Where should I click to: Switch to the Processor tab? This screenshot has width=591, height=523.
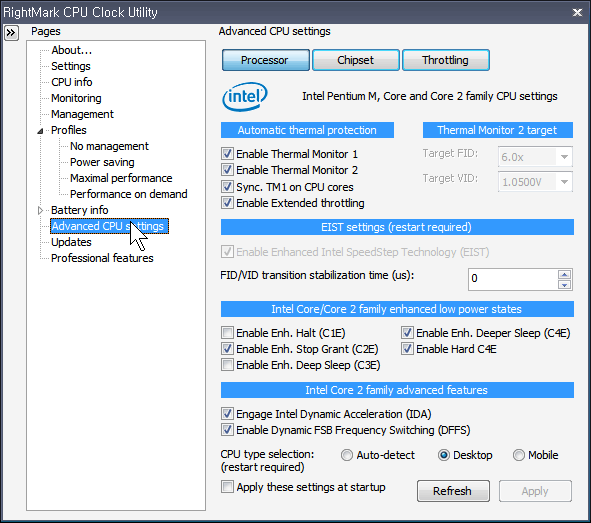(x=266, y=60)
